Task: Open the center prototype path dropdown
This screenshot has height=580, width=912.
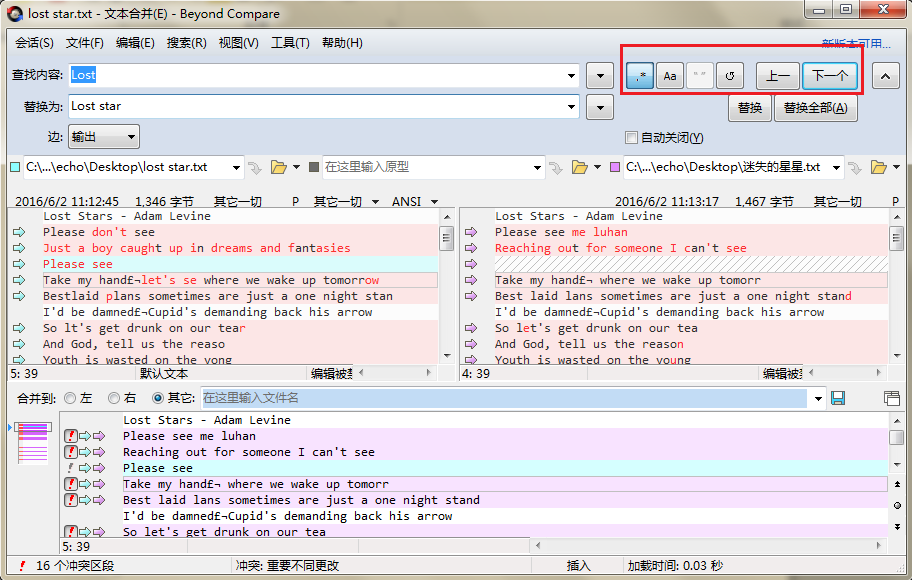Action: pyautogui.click(x=537, y=168)
